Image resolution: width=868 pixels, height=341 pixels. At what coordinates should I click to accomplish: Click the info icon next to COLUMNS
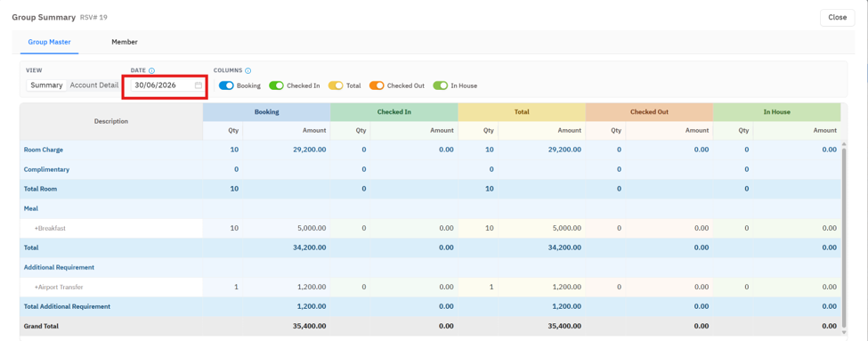[248, 71]
